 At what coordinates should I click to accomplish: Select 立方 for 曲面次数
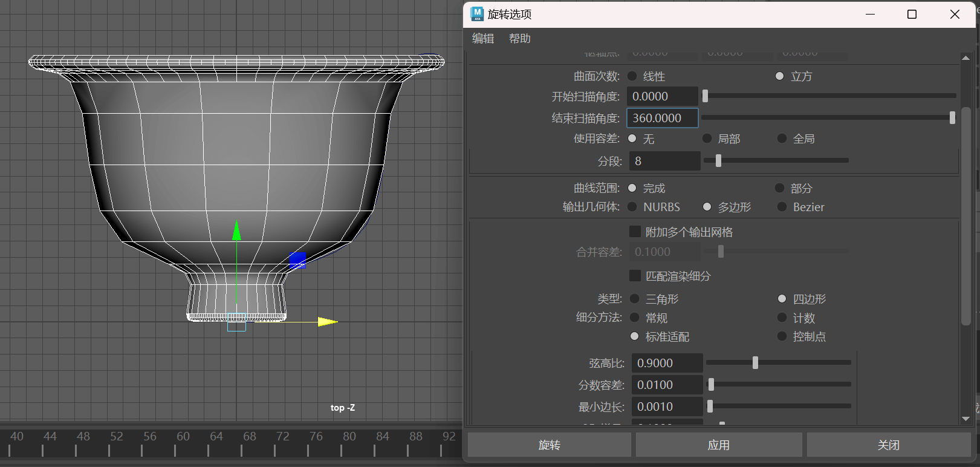click(780, 76)
